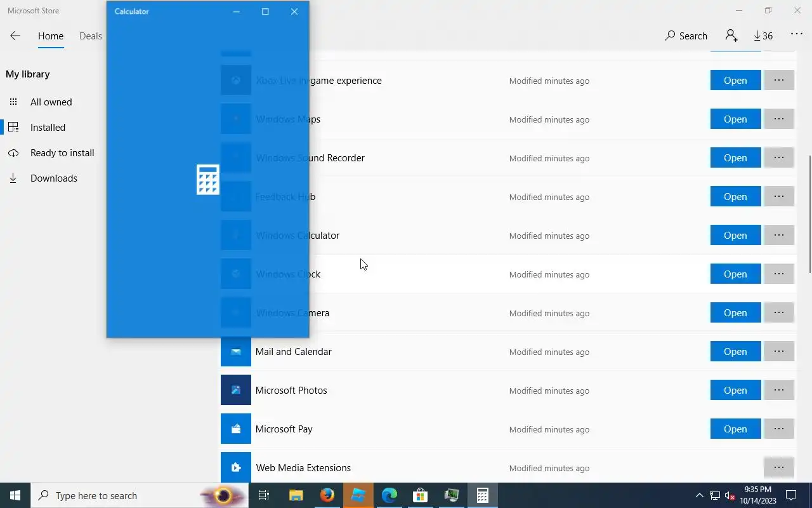
Task: Click the All owned grid icon
Action: pos(13,102)
